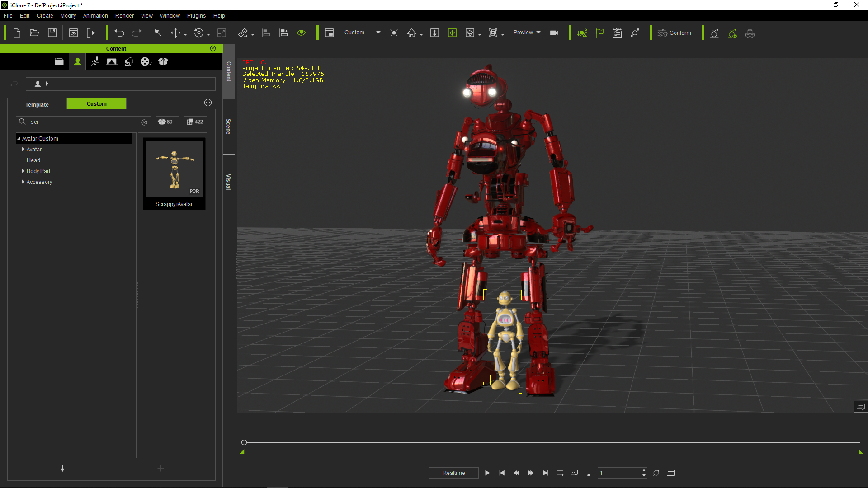Jump to the start frame
Viewport: 868px width, 488px height.
pos(502,473)
